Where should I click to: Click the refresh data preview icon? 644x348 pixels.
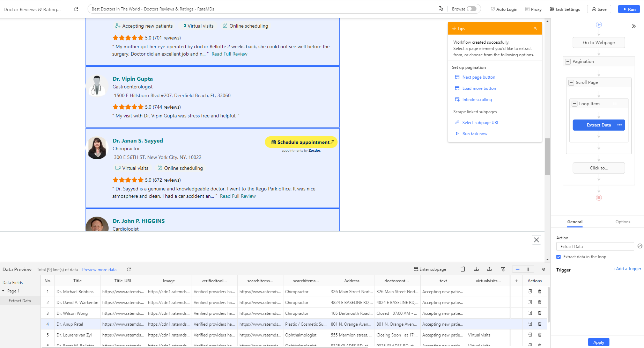pyautogui.click(x=129, y=269)
